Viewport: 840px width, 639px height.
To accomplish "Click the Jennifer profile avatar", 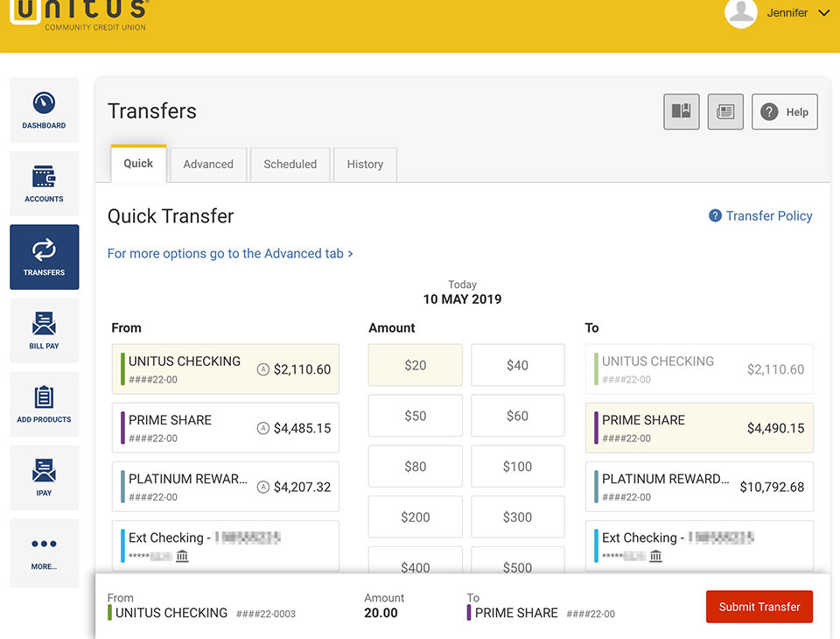I will click(x=741, y=12).
